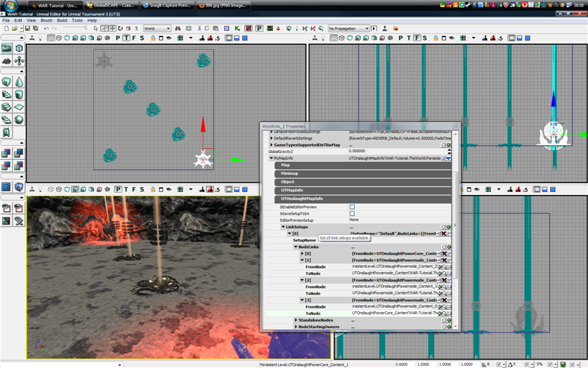
Task: Toggle the bSaveSetupToIni checkbox
Action: 352,213
